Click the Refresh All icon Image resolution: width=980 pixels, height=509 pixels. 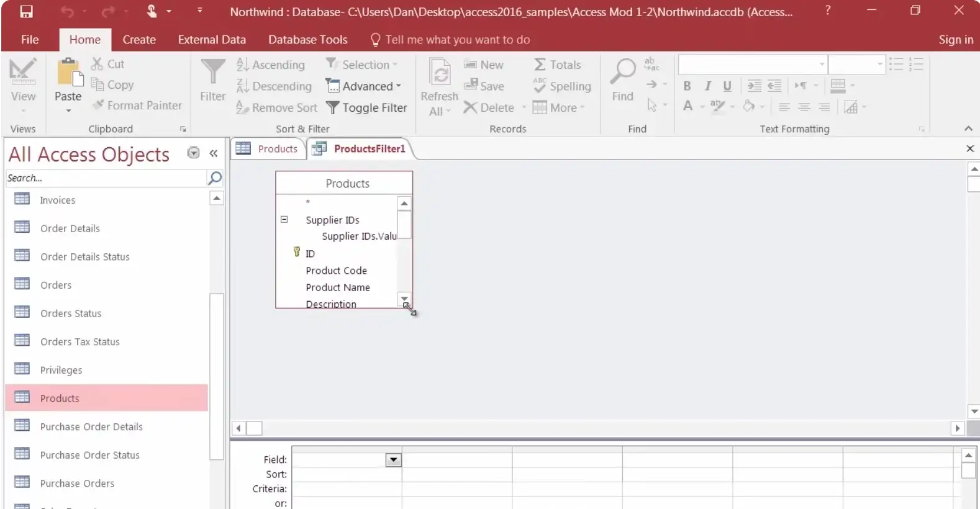pyautogui.click(x=440, y=74)
